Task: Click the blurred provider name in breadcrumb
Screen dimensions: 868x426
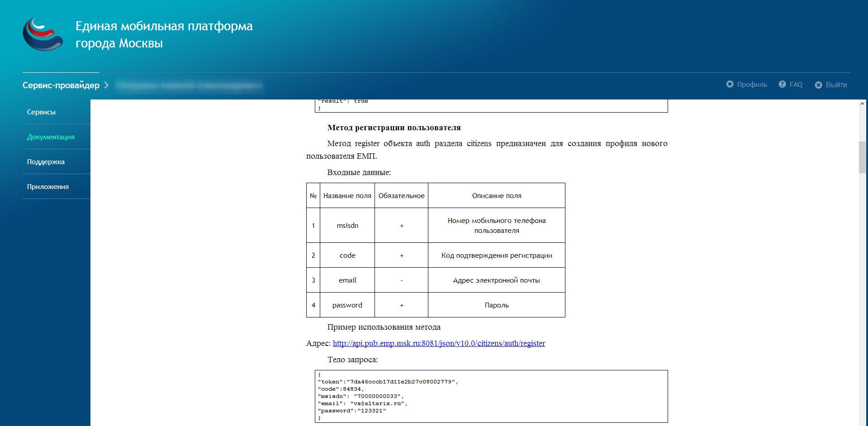Action: pos(189,85)
